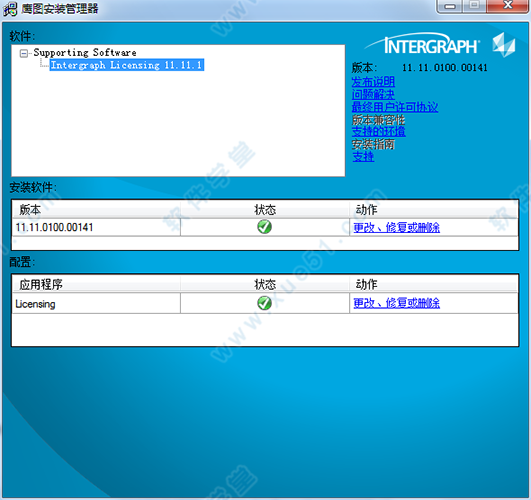
Task: Open the 最终用户许可协议 link
Action: [x=395, y=107]
